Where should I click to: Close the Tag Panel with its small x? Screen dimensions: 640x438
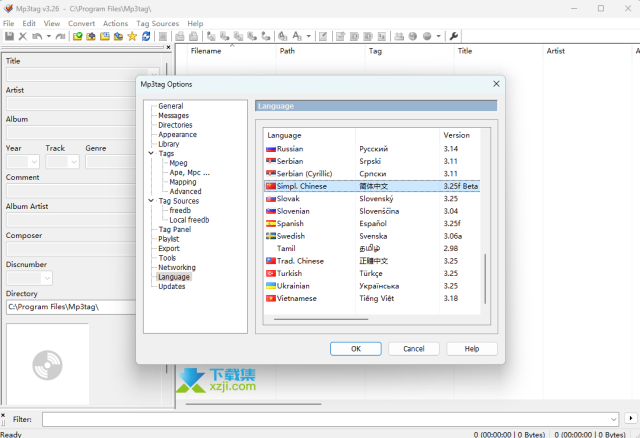point(168,47)
